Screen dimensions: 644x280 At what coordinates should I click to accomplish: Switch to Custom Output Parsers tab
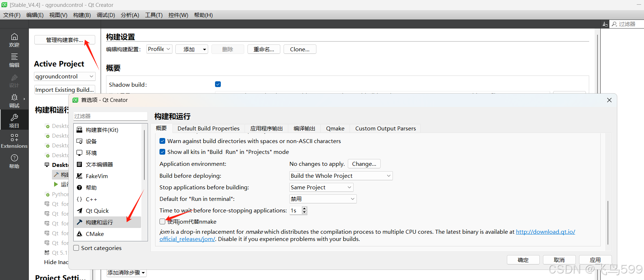coord(385,128)
